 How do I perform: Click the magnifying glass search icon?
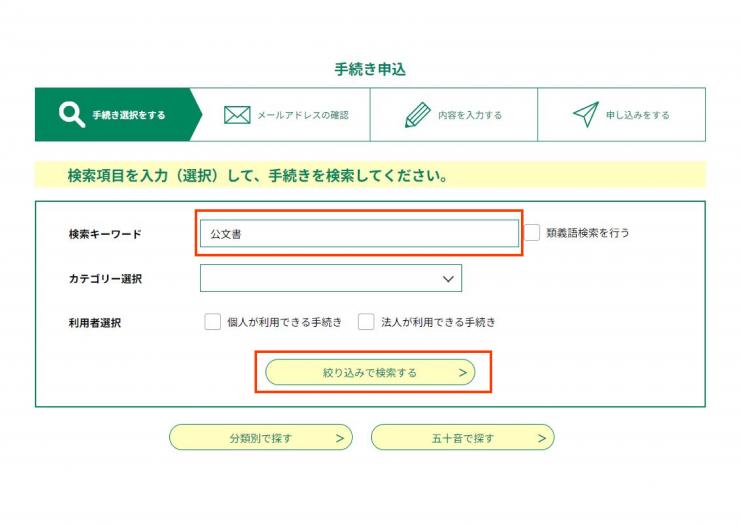point(72,115)
